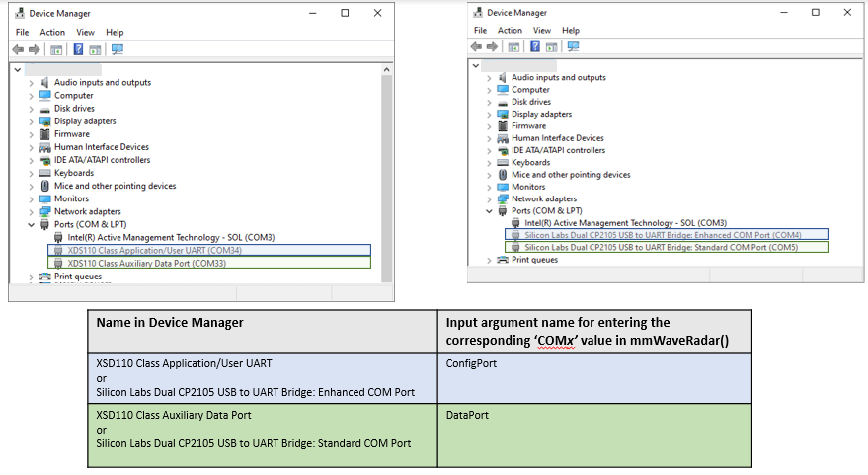The width and height of the screenshot is (868, 475).
Task: Collapse Ports (COM & LPT) in left window
Action: [x=32, y=225]
